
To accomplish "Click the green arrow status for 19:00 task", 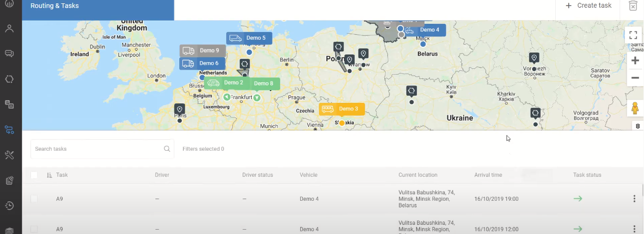I will coord(578,199).
